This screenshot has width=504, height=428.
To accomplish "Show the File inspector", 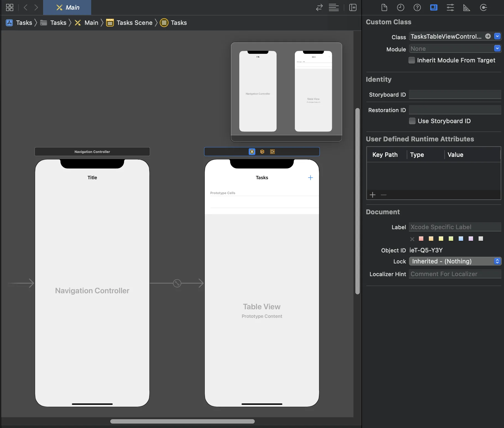I will coord(384,7).
